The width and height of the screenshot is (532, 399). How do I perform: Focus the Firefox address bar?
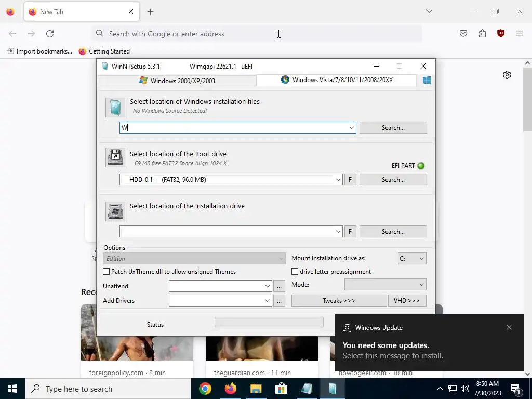point(257,34)
